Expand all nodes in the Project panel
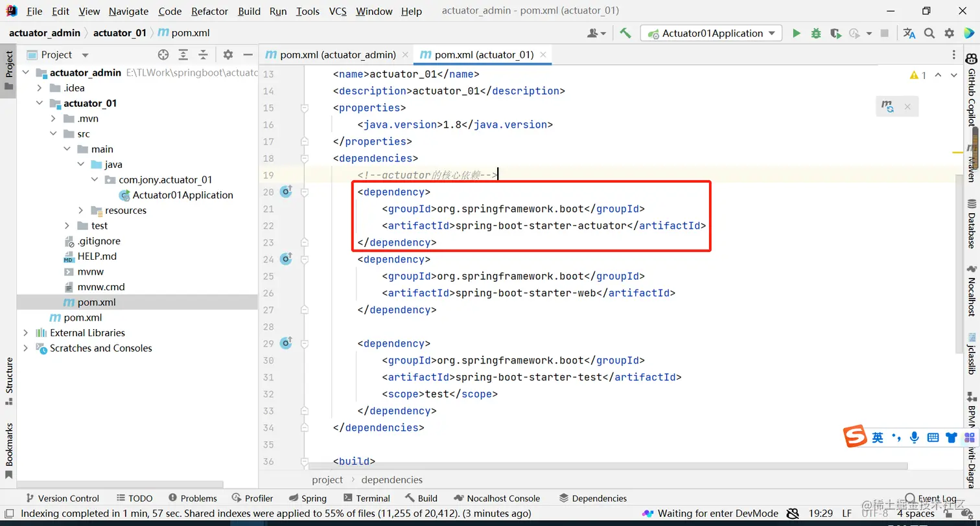Viewport: 980px width, 526px height. (x=183, y=55)
